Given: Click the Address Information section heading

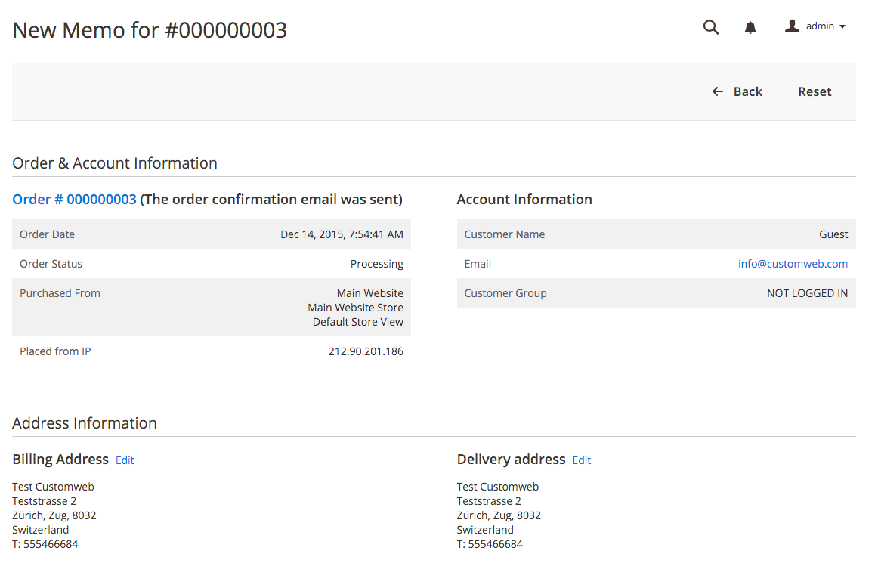Looking at the screenshot, I should (x=85, y=423).
